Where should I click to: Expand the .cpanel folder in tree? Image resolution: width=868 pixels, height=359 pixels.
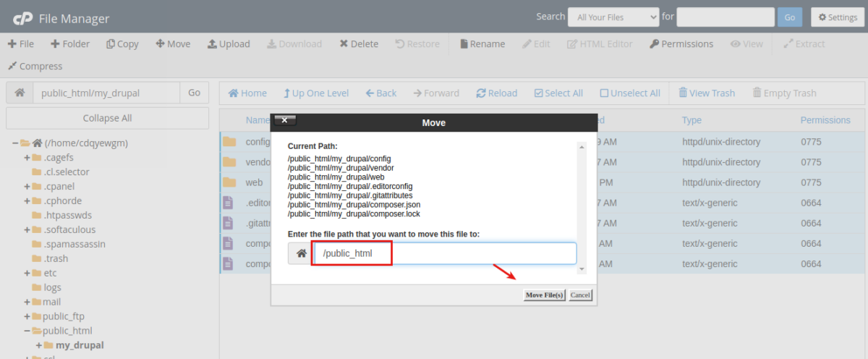(27, 186)
